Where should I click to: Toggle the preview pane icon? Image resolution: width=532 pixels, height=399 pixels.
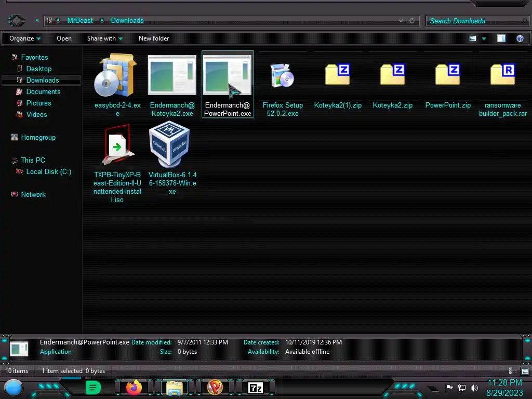[x=501, y=38]
